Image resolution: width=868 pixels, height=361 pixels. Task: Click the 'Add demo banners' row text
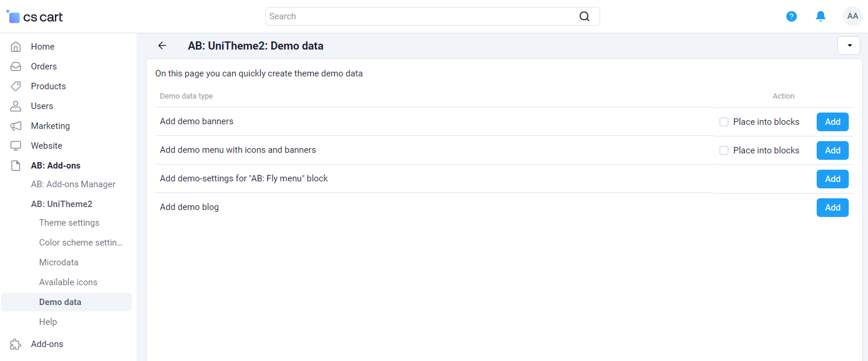point(197,121)
